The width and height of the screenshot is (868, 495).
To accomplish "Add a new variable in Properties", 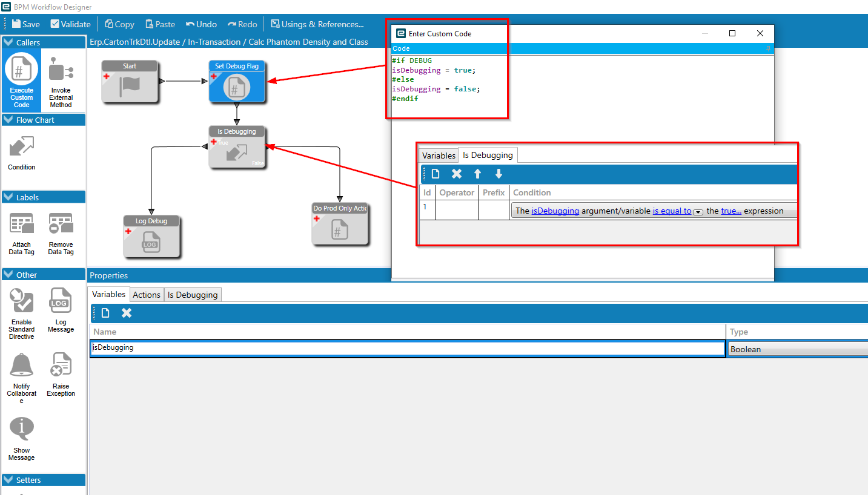I will pos(105,313).
